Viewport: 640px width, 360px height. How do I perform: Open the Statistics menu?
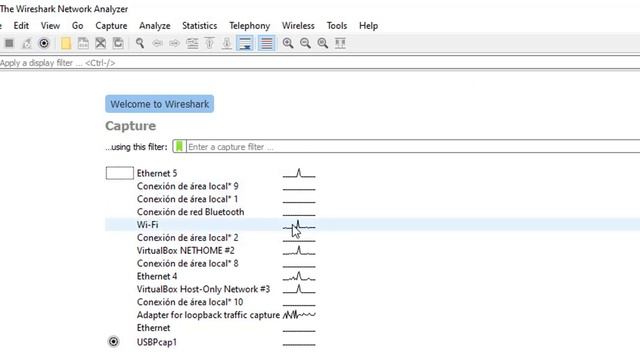(x=200, y=26)
